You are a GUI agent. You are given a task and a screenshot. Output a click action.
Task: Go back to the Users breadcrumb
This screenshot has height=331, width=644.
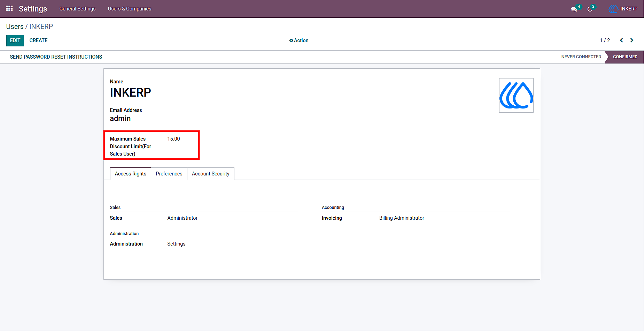[x=15, y=27]
